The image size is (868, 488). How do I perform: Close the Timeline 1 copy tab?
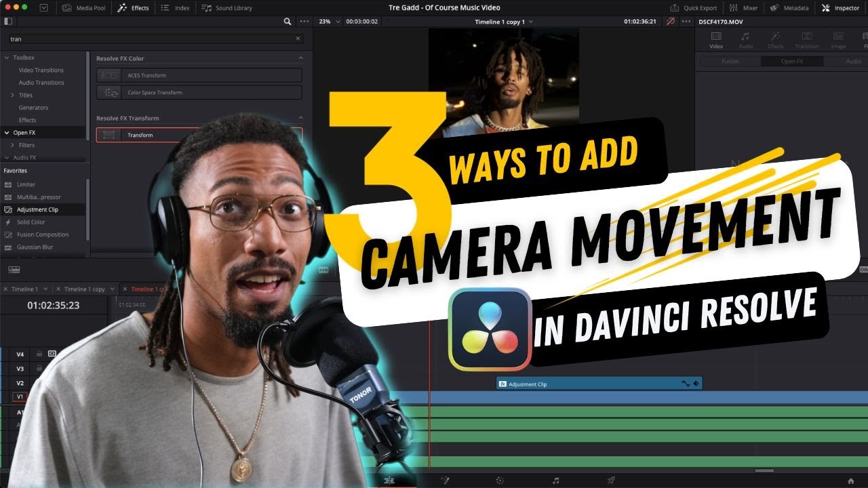[58, 289]
